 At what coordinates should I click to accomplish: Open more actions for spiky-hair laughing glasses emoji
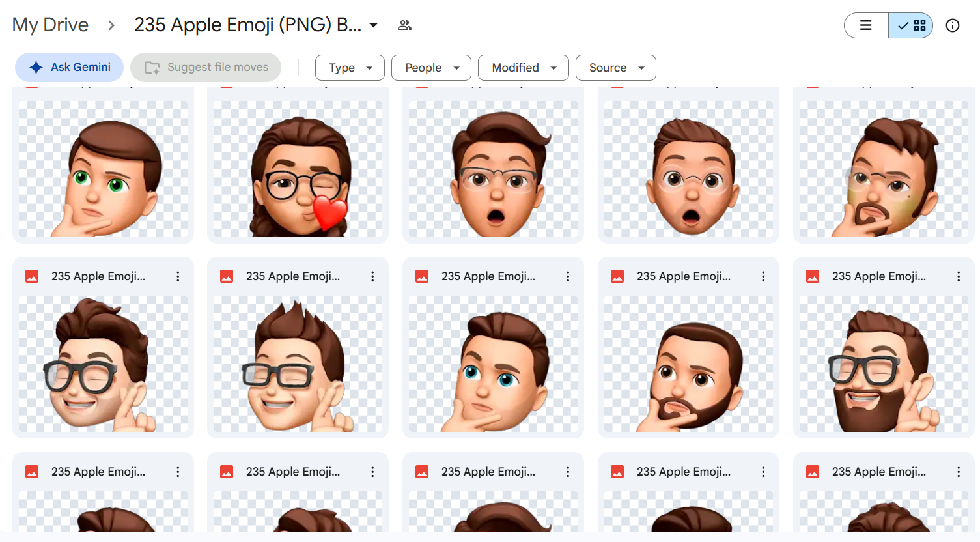[x=372, y=276]
